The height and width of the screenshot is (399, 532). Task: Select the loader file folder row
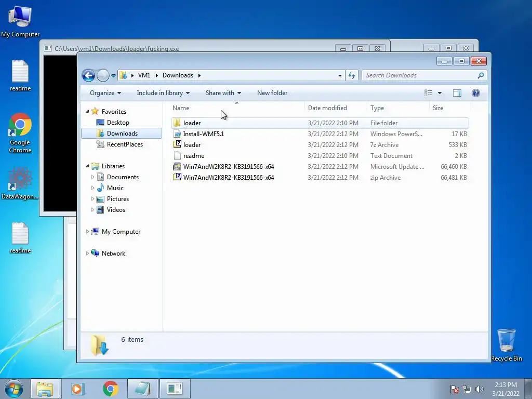[320, 123]
